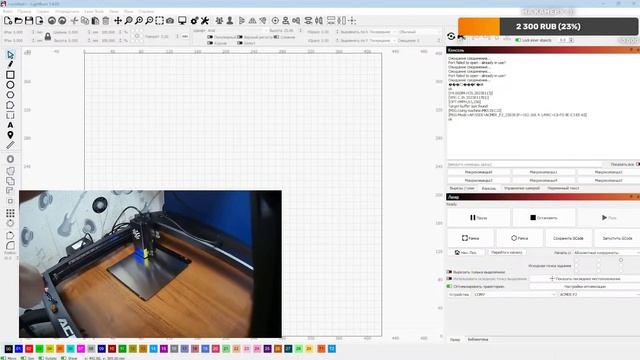Click the laser camera video overlay
This screenshot has width=640, height=360.
pyautogui.click(x=150, y=264)
